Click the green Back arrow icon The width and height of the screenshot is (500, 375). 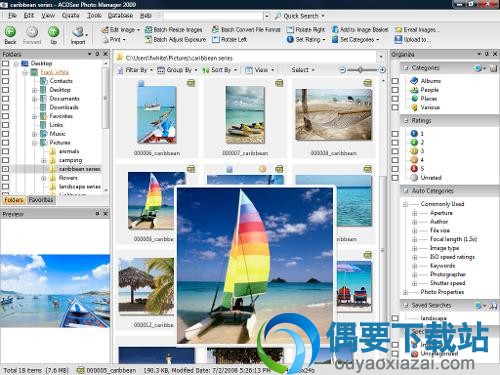(10, 32)
